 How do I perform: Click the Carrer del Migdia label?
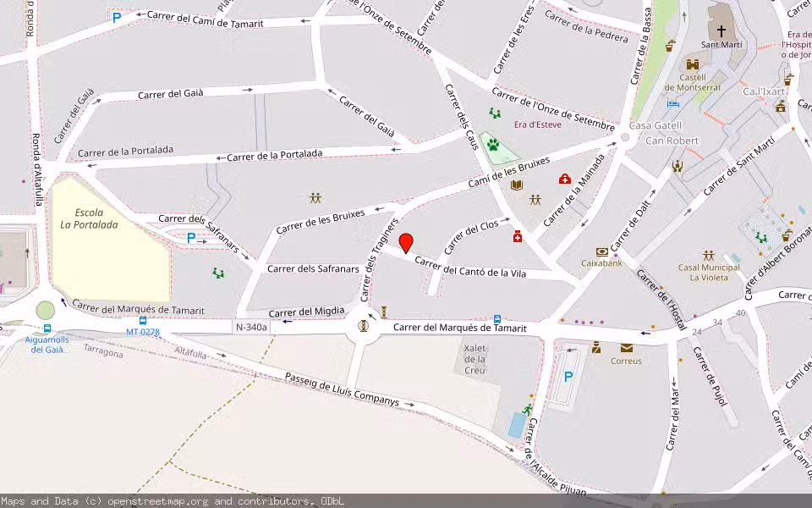pyautogui.click(x=306, y=312)
